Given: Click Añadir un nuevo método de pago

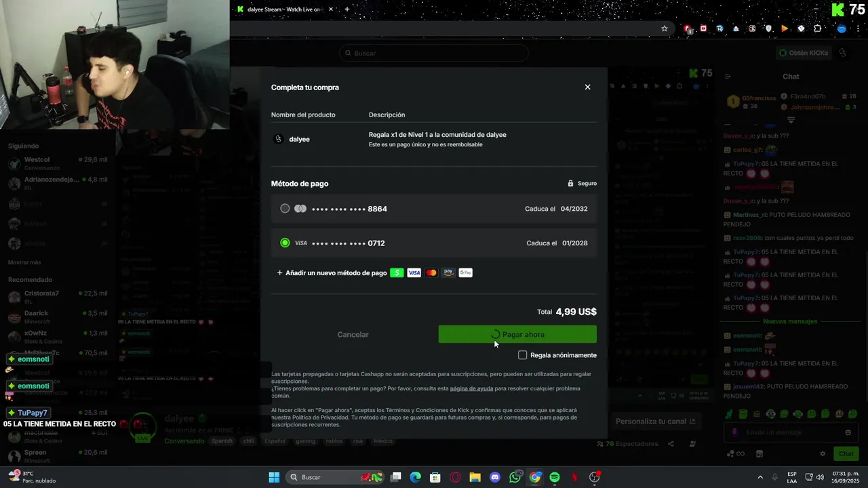Looking at the screenshot, I should (x=332, y=273).
